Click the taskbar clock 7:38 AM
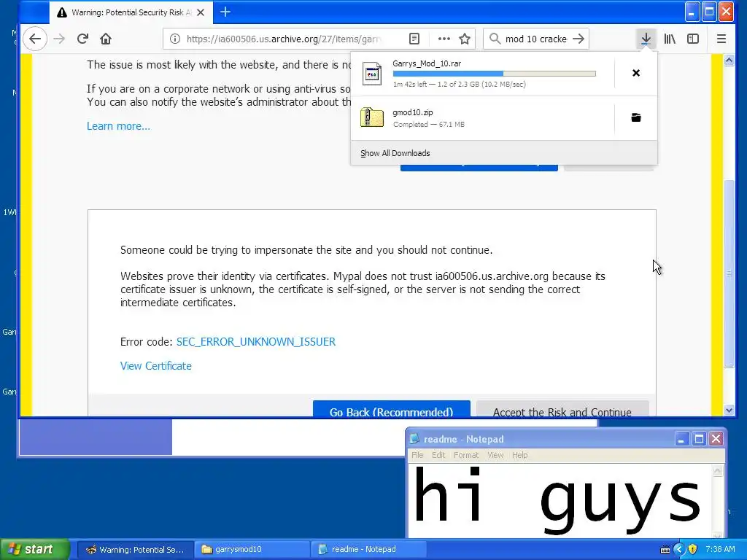 point(720,550)
